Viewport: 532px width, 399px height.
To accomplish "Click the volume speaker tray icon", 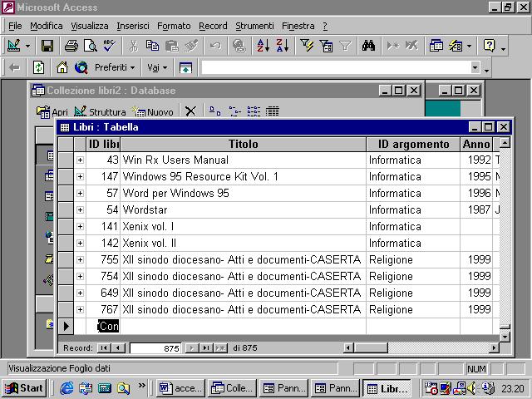I will (471, 388).
